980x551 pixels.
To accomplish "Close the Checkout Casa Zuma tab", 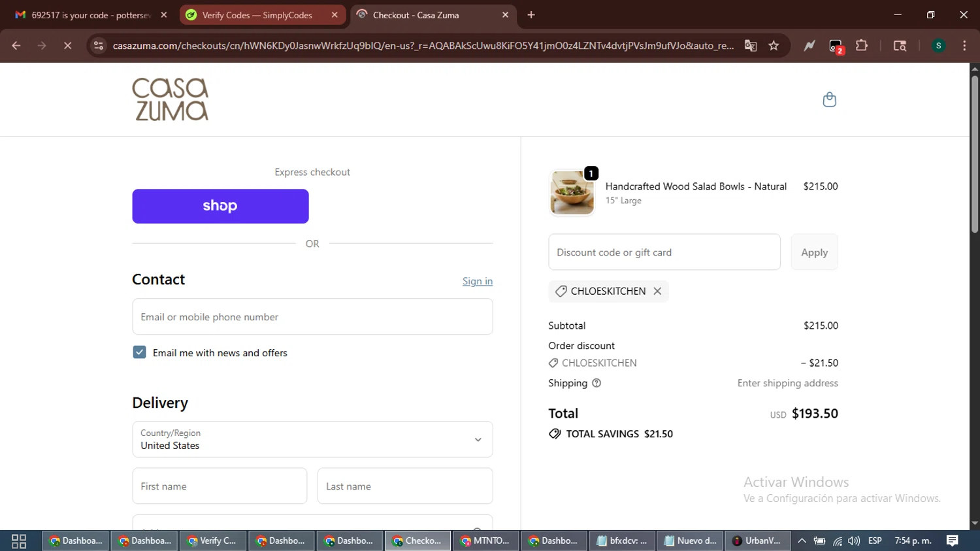I will coord(505,15).
